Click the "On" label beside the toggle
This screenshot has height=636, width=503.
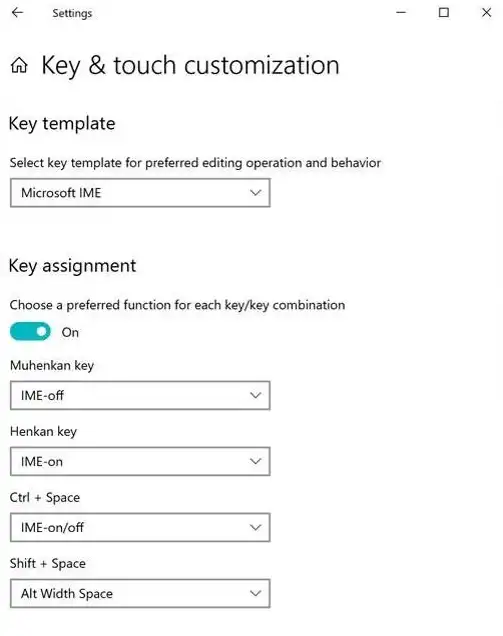click(70, 333)
